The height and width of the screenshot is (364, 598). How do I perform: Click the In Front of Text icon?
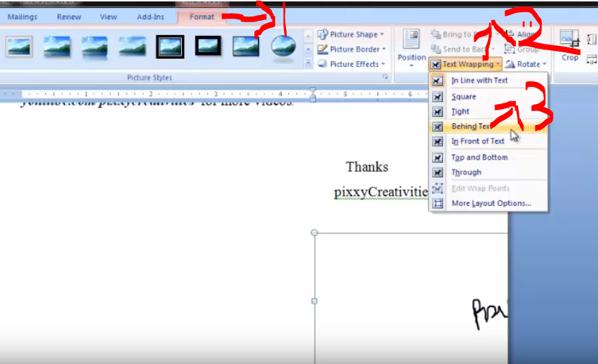tap(438, 141)
